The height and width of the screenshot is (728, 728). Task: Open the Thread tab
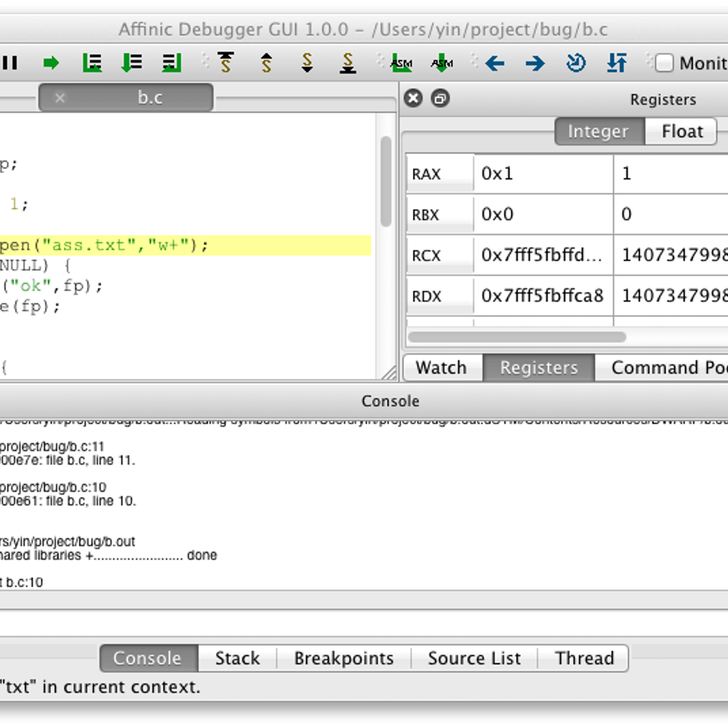[x=584, y=658]
